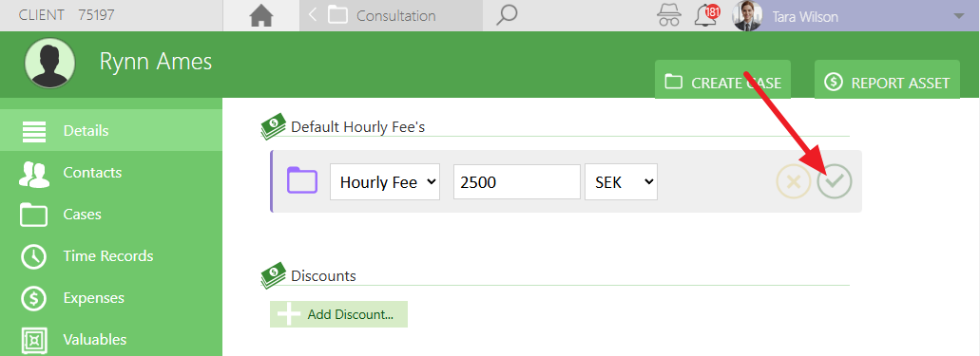Click the incognito spy glasses icon
Viewport: 980px width, 356px height.
coord(669,15)
